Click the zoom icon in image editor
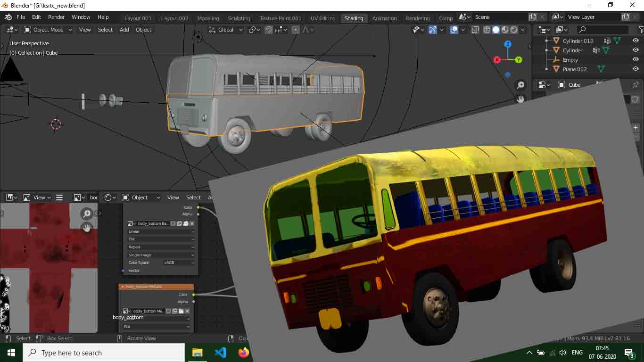The height and width of the screenshot is (362, 644). coord(87,214)
